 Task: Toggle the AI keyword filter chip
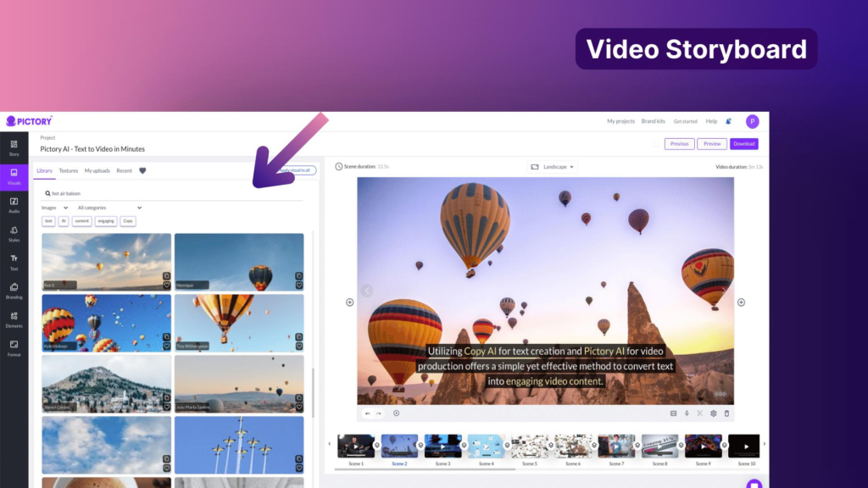63,221
